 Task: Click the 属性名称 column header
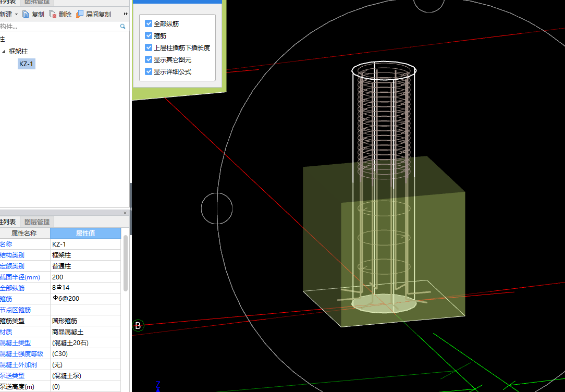[24, 233]
